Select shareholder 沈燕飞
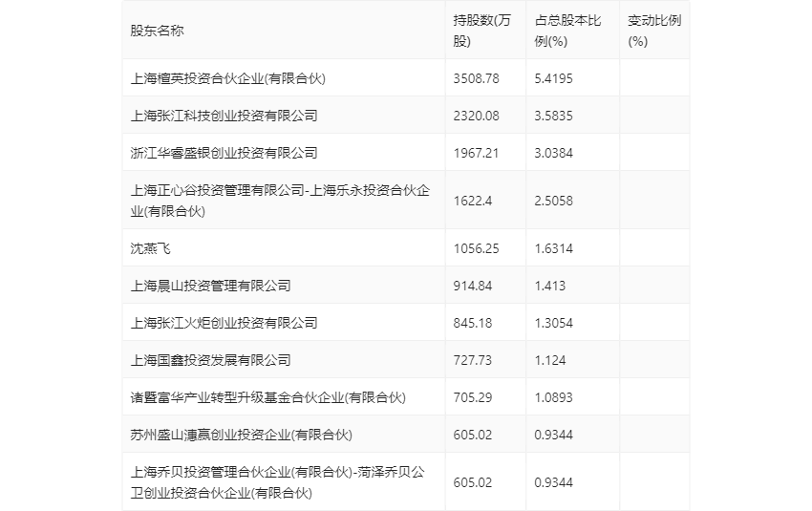 (150, 248)
